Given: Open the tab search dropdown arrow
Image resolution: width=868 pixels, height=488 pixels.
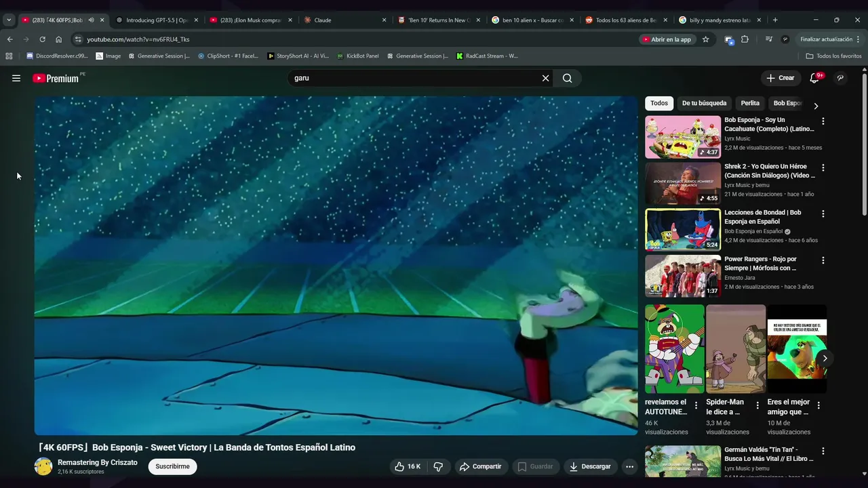Looking at the screenshot, I should [x=9, y=20].
